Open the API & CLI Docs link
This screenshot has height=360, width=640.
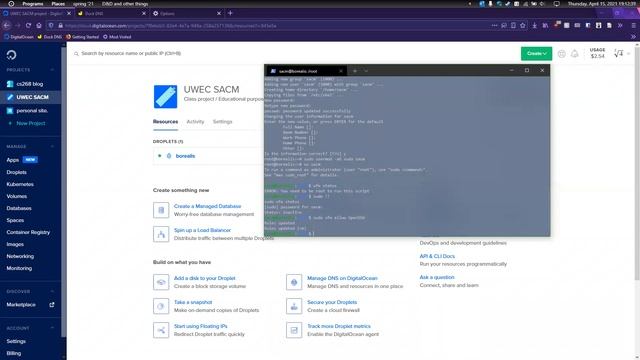(437, 256)
